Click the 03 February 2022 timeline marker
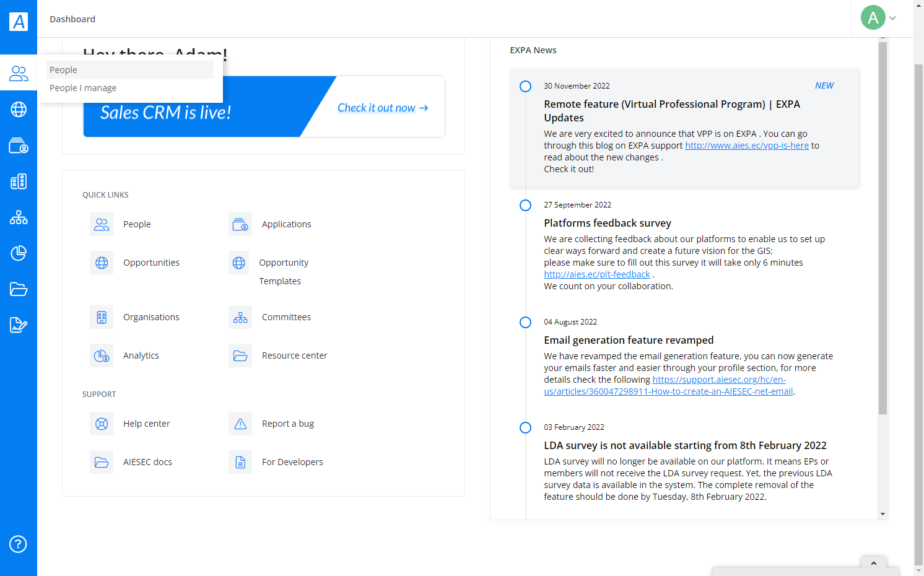This screenshot has height=576, width=924. pyautogui.click(x=525, y=427)
